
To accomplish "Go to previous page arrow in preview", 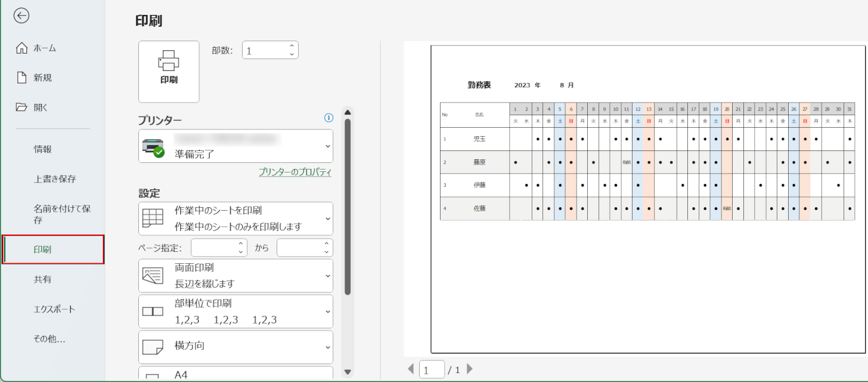I will tap(410, 369).
